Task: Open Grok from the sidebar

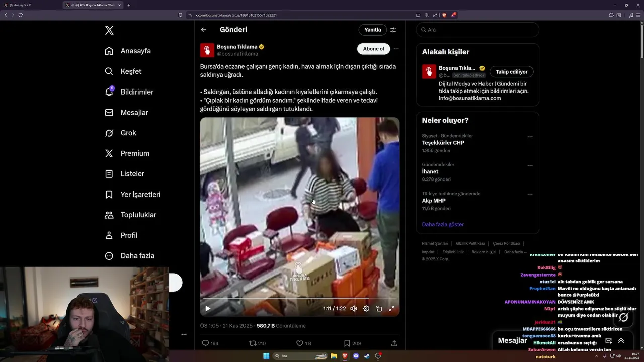Action: tap(120, 133)
